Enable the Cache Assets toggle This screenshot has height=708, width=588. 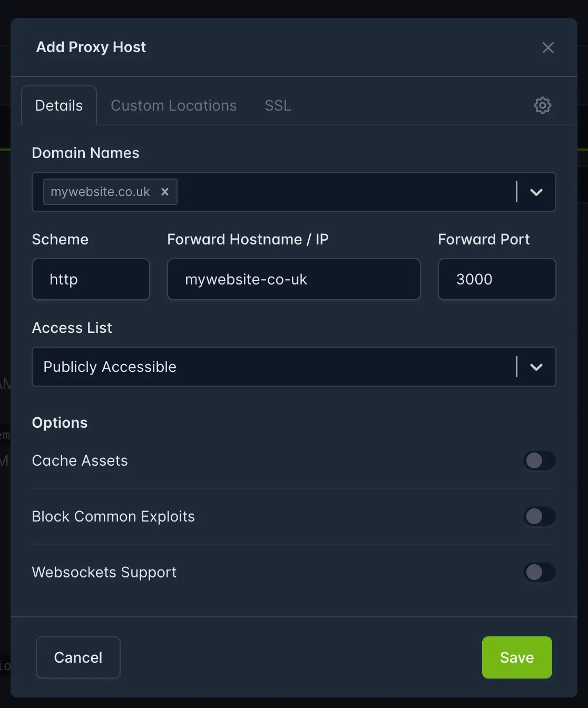tap(539, 461)
